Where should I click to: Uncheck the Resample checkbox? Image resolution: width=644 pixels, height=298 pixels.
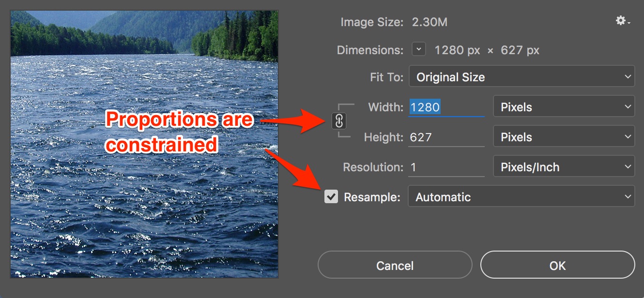point(331,197)
